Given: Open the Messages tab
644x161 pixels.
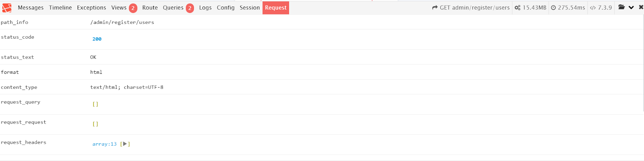Looking at the screenshot, I should tap(31, 8).
